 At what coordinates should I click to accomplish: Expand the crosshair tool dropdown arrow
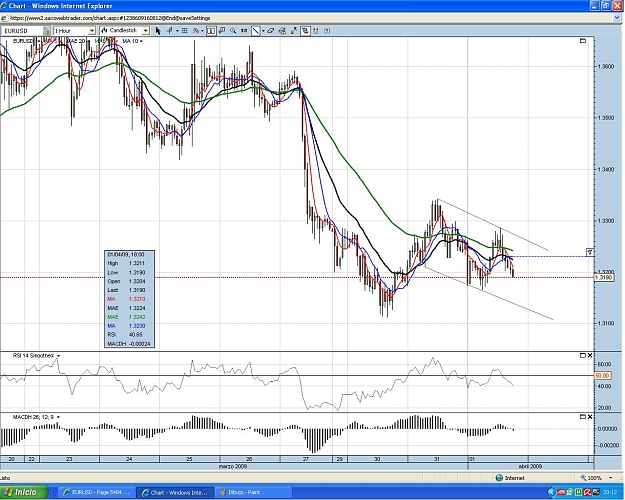177,31
